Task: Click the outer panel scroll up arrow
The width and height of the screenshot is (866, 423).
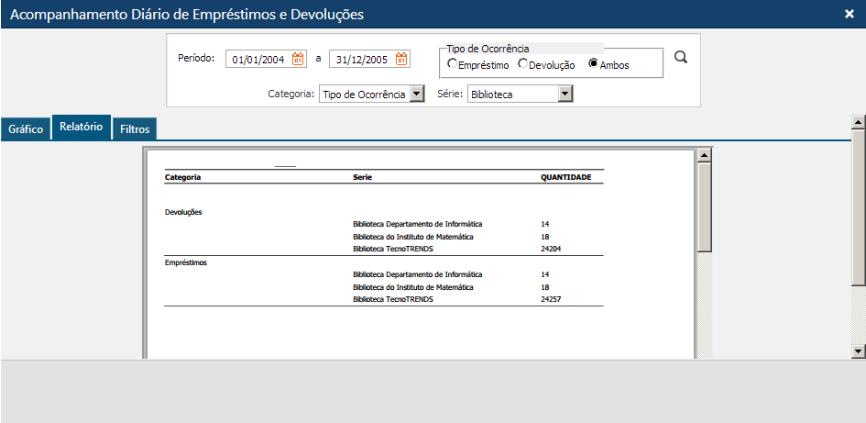Action: pyautogui.click(x=857, y=122)
